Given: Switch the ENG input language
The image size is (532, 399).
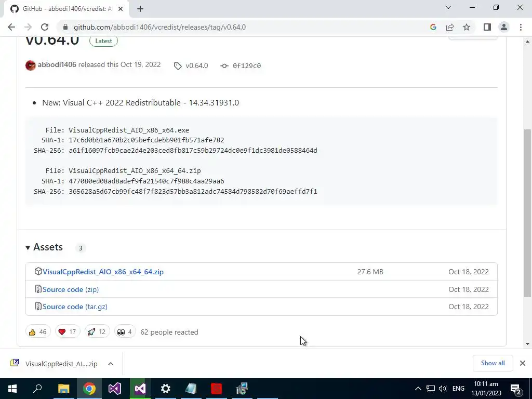Looking at the screenshot, I should pyautogui.click(x=458, y=389).
